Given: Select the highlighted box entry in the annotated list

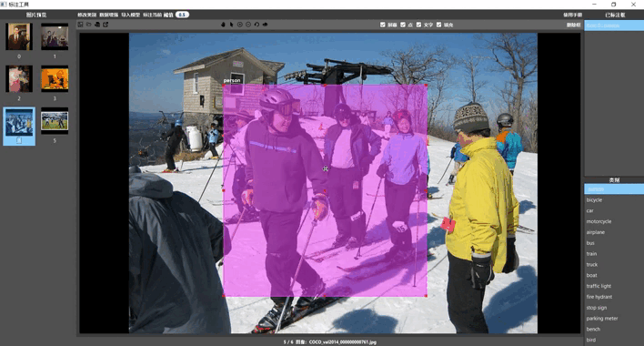Looking at the screenshot, I should 614,25.
